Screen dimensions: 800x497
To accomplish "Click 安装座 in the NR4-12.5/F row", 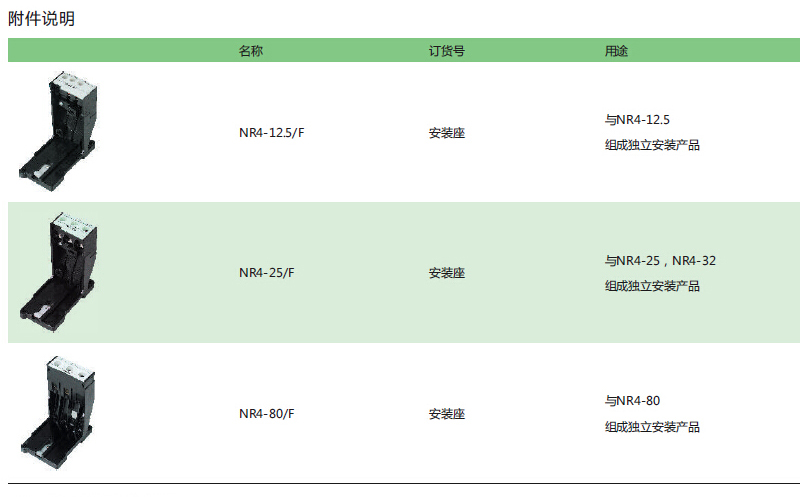I will coord(446,133).
